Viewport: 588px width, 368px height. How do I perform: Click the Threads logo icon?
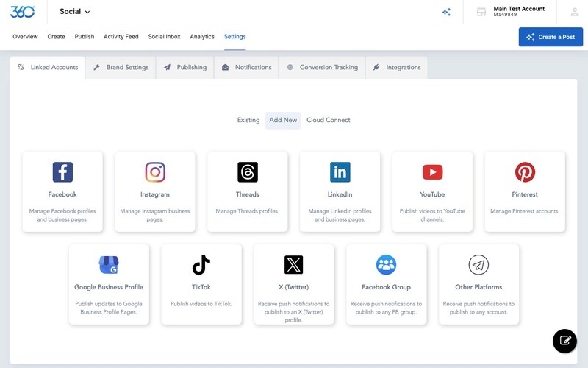(x=248, y=172)
